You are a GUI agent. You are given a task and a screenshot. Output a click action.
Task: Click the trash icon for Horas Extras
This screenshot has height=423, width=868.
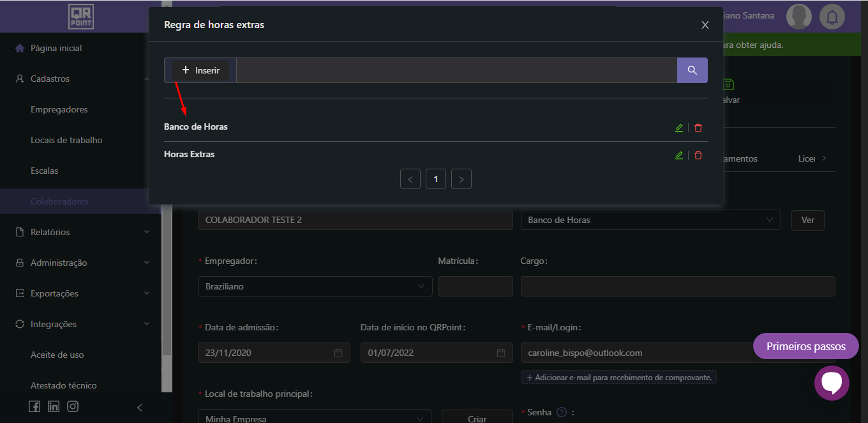coord(698,155)
